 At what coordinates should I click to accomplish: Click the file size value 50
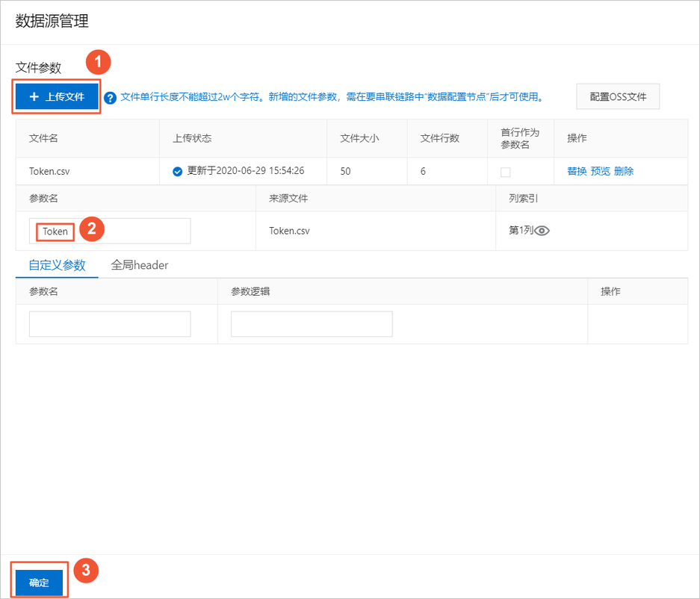click(346, 171)
